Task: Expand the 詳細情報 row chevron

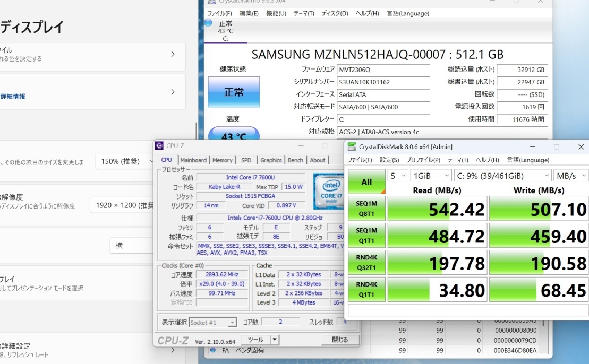Action: (x=173, y=92)
